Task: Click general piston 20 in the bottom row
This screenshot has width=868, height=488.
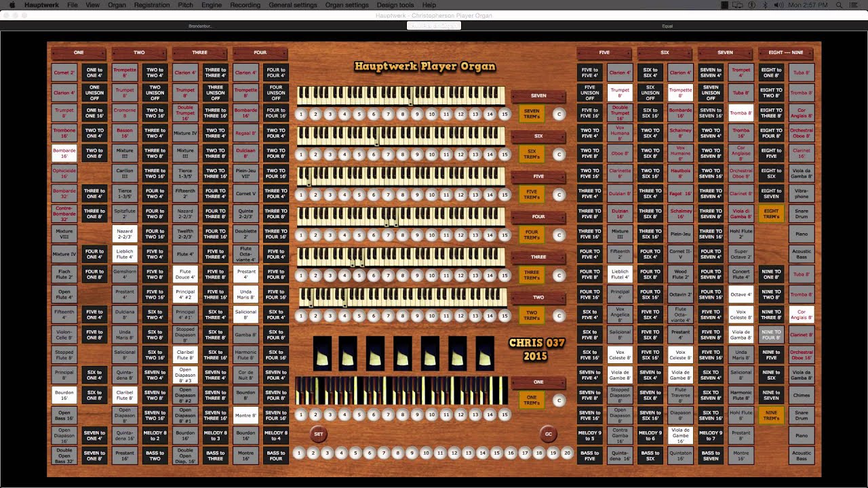Action: pyautogui.click(x=568, y=453)
